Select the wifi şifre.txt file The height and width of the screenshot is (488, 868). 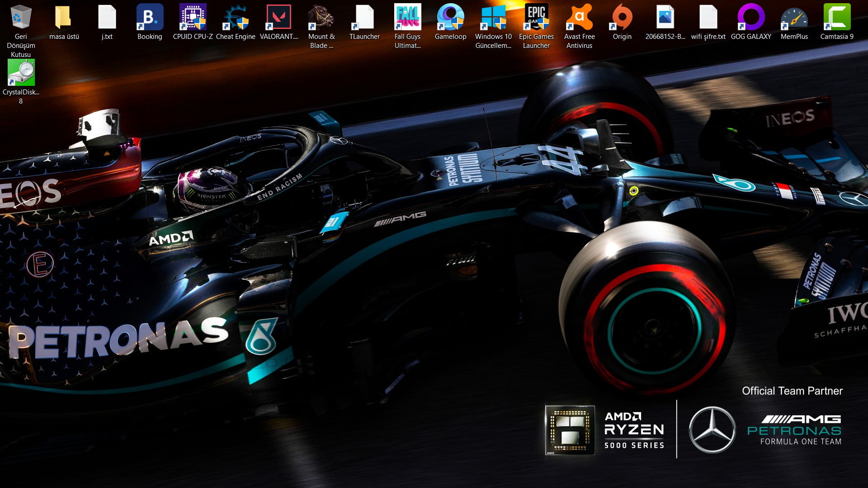[708, 22]
